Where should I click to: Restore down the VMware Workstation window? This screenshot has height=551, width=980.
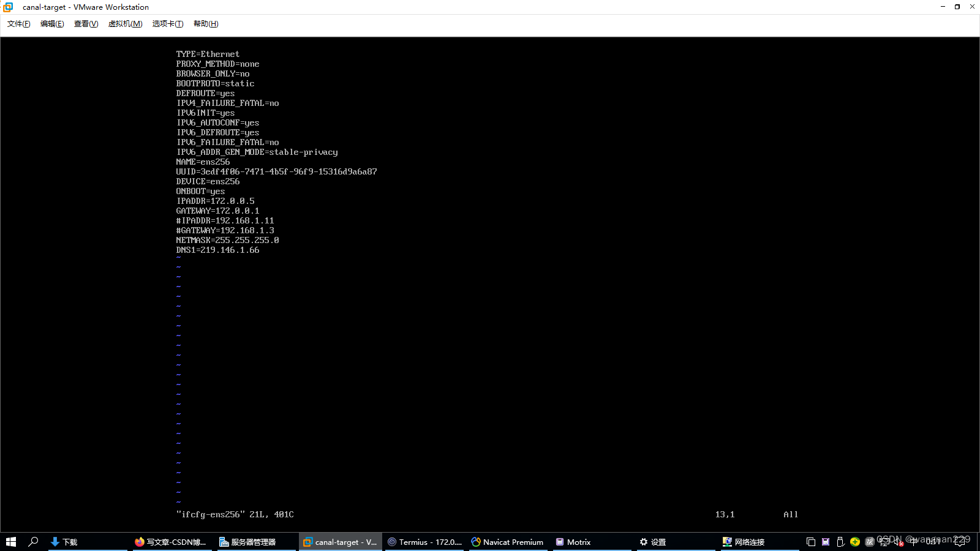[x=957, y=7]
